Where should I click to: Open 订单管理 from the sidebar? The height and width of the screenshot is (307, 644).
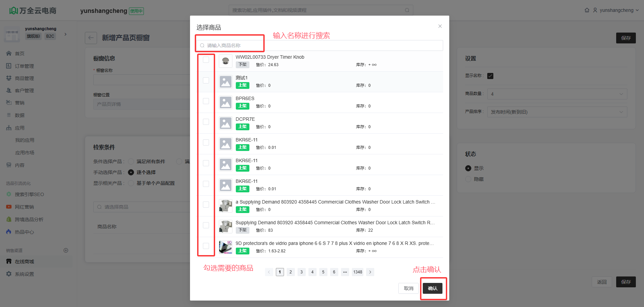tap(24, 66)
